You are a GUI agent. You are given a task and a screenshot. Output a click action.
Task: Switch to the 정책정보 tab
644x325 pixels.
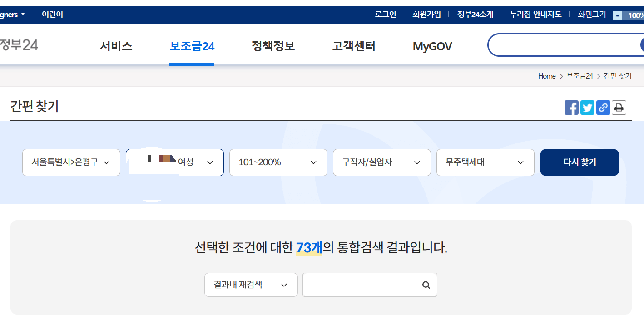(273, 46)
